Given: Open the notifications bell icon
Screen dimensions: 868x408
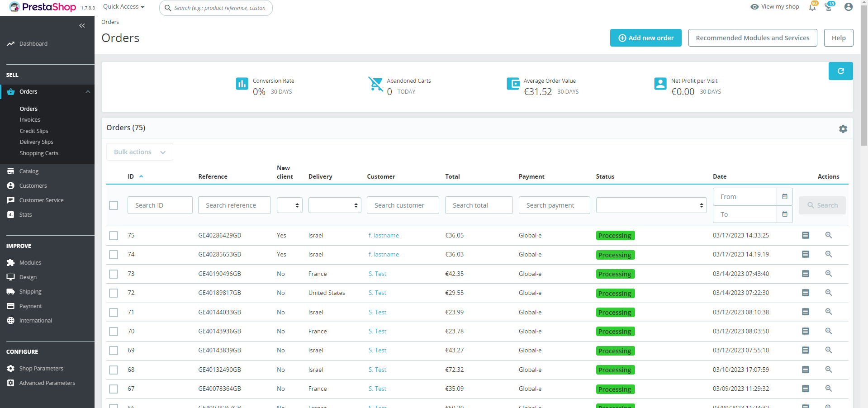Looking at the screenshot, I should tap(812, 7).
